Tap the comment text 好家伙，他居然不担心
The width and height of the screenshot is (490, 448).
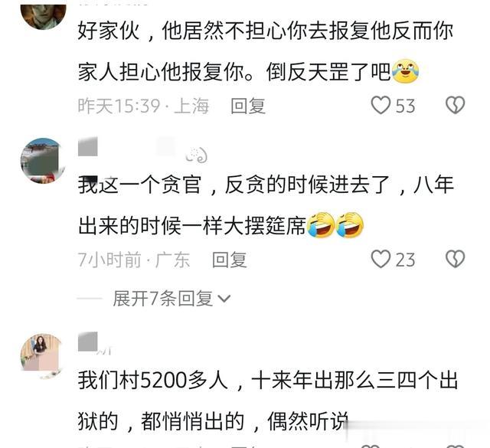pos(266,51)
